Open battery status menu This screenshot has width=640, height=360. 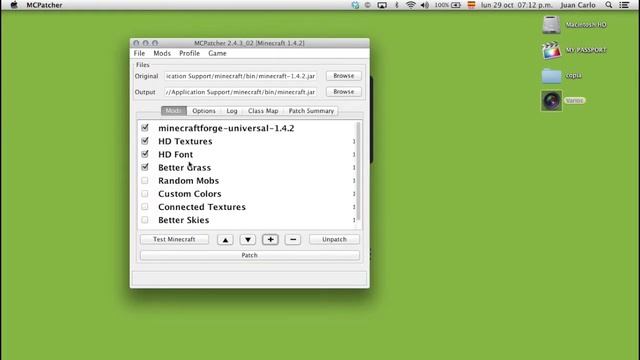448,5
